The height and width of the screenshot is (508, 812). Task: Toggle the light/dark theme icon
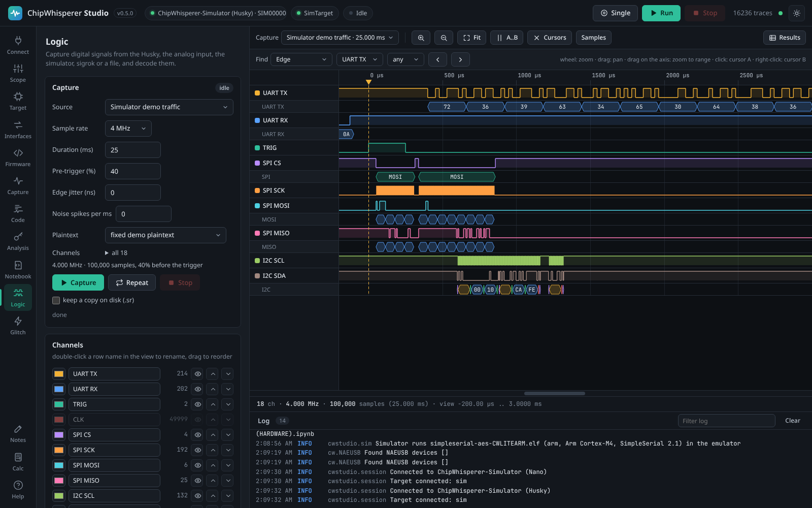[797, 13]
